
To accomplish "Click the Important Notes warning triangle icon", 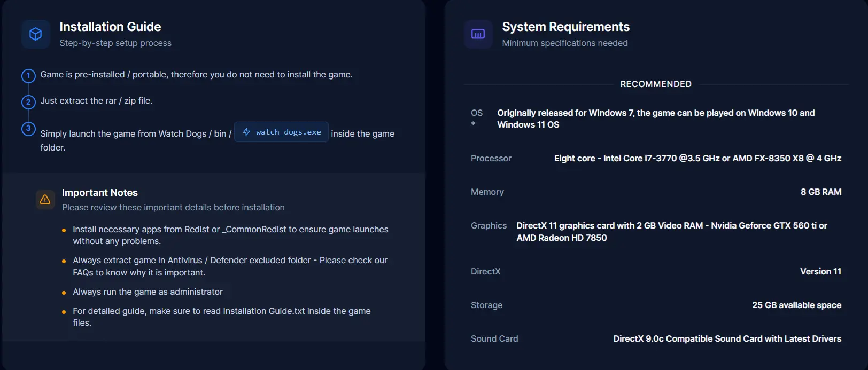I will tap(45, 200).
